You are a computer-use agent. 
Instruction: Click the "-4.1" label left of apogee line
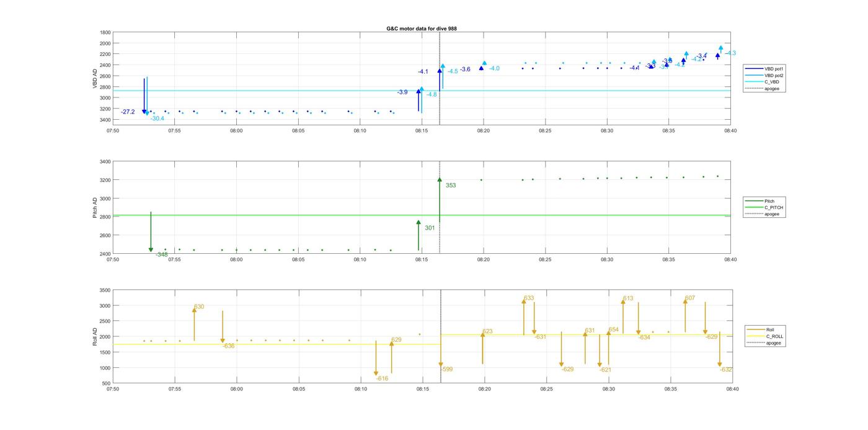pos(423,72)
